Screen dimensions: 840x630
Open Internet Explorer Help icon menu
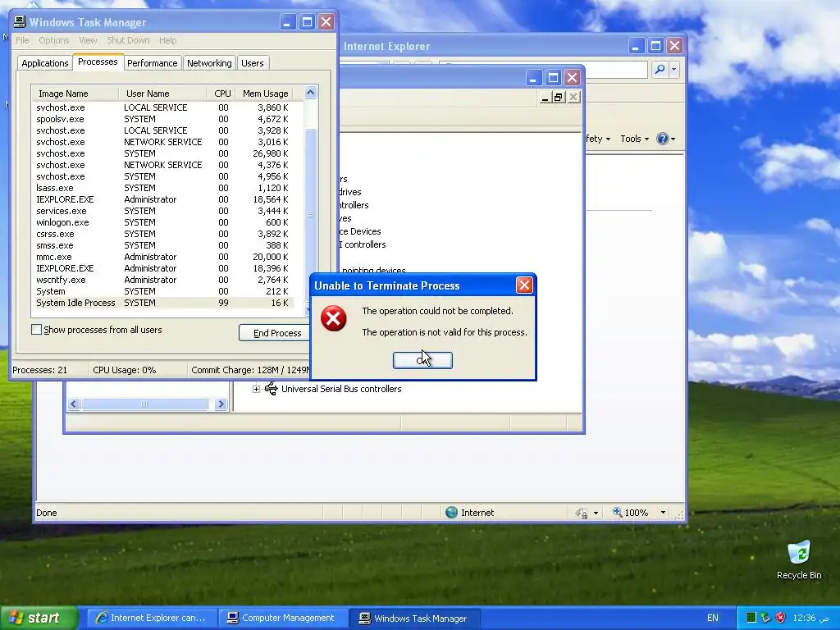[x=665, y=139]
